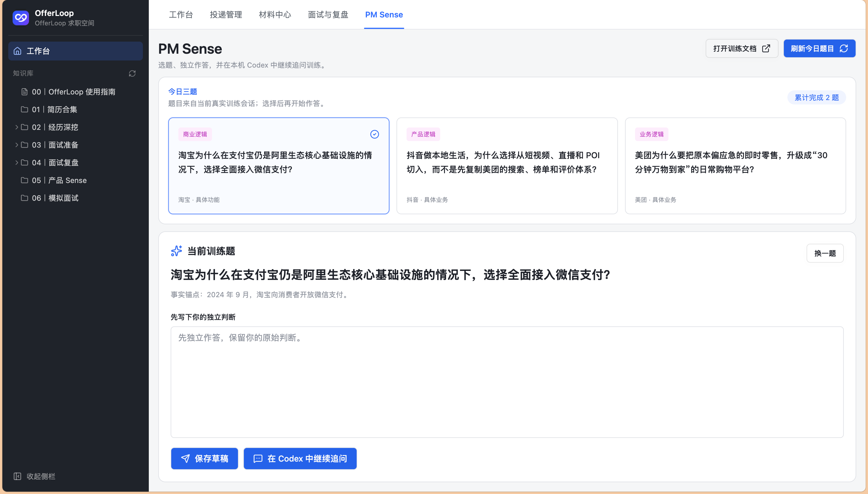The height and width of the screenshot is (494, 868).
Task: Click 收起侧栏 at the sidebar bottom
Action: pos(35,476)
